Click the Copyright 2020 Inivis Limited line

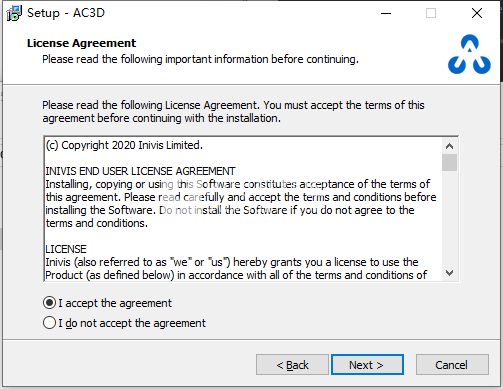[124, 145]
